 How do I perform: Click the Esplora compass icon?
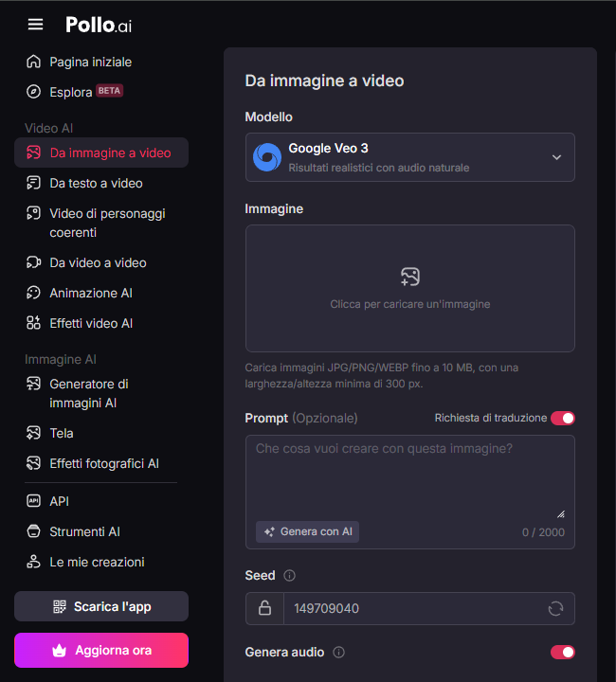coord(33,92)
